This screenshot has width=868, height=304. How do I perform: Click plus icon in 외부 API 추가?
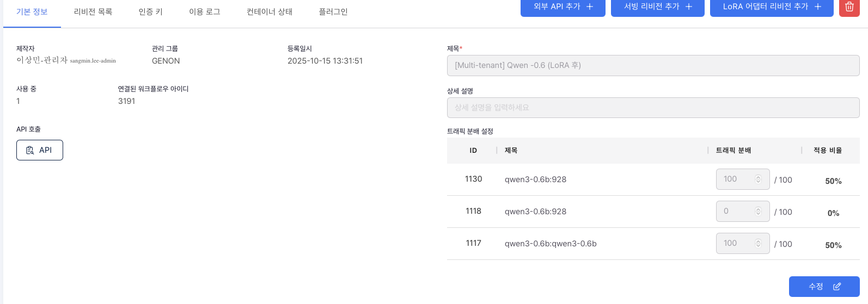pos(589,7)
